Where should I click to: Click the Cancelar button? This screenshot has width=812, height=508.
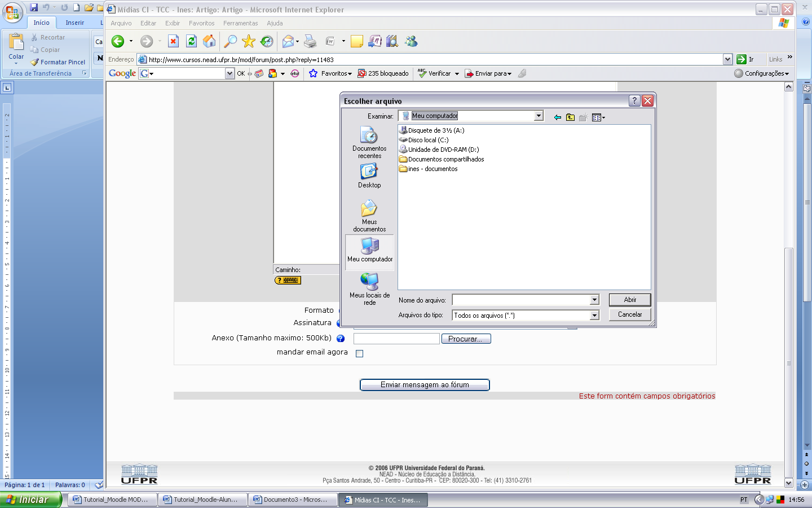pos(630,314)
